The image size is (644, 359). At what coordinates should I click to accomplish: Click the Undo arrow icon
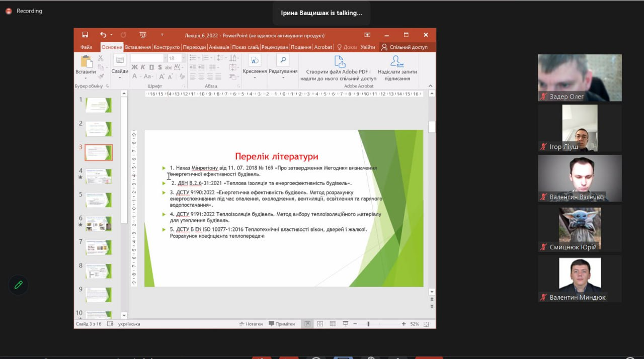coord(103,35)
